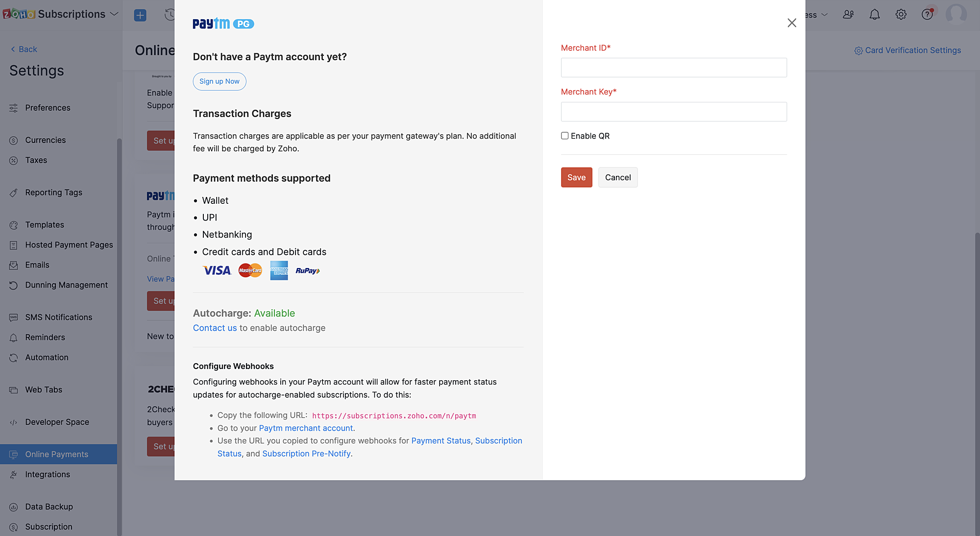Click the notifications bell icon

[874, 15]
